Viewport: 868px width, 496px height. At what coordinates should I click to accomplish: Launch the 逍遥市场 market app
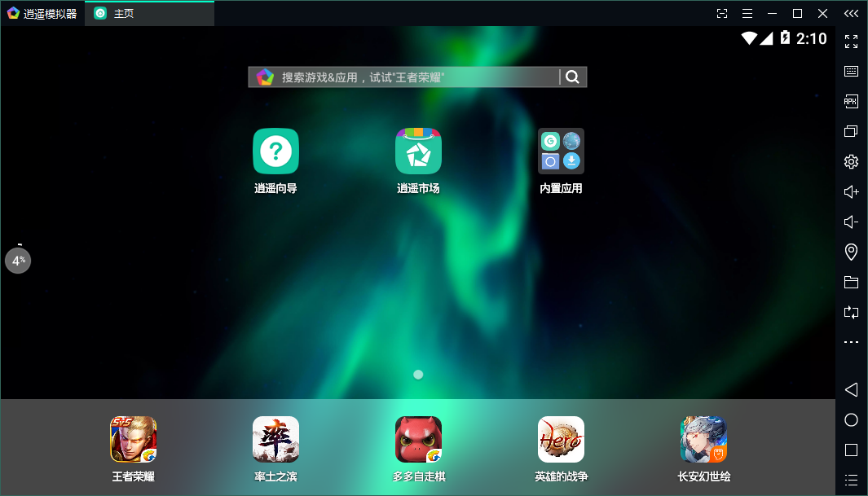click(x=418, y=151)
